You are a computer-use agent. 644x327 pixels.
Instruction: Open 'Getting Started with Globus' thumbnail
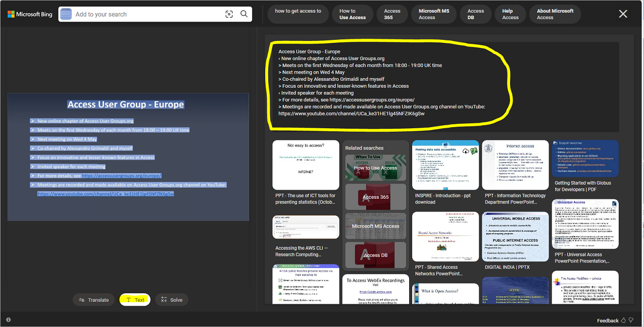pos(585,158)
